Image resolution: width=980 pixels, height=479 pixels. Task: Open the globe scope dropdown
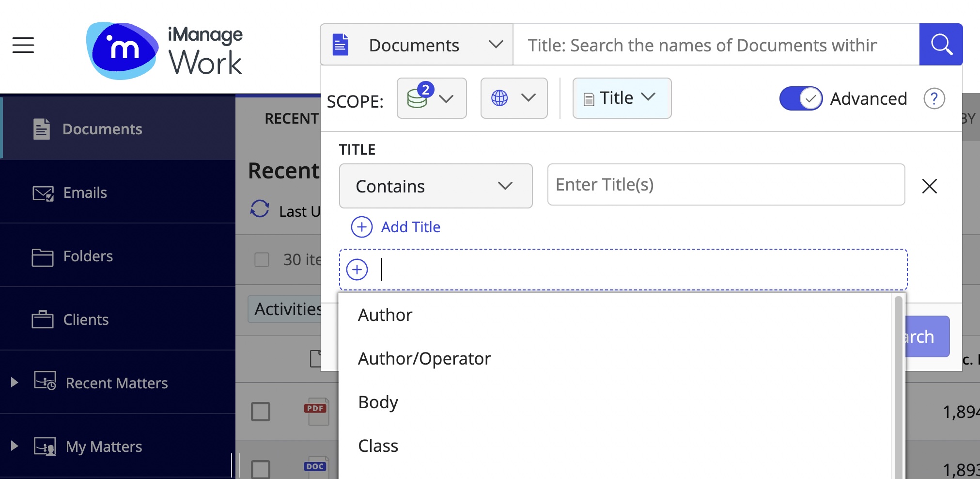click(514, 98)
